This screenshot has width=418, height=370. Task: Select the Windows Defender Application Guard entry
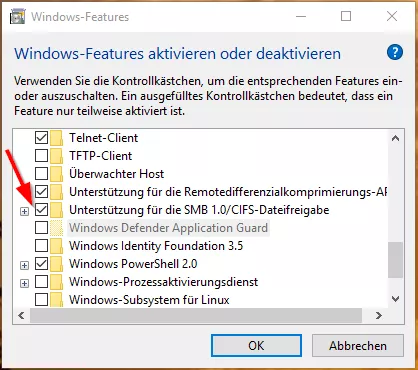pyautogui.click(x=168, y=228)
